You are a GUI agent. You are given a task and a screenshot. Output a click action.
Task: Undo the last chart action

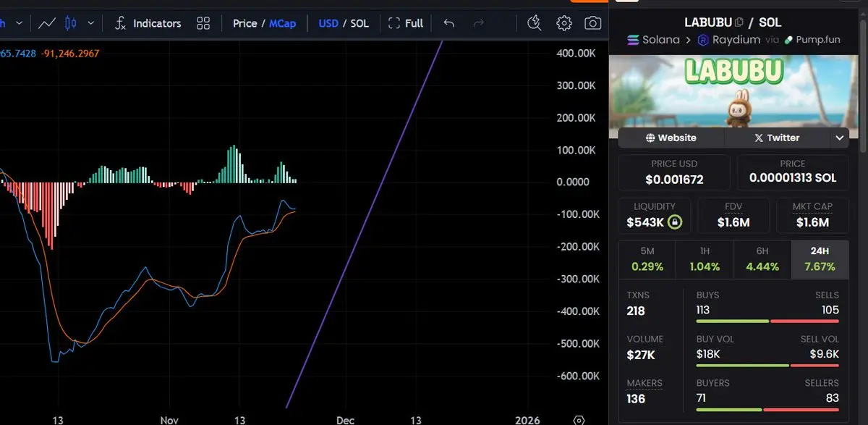click(448, 23)
